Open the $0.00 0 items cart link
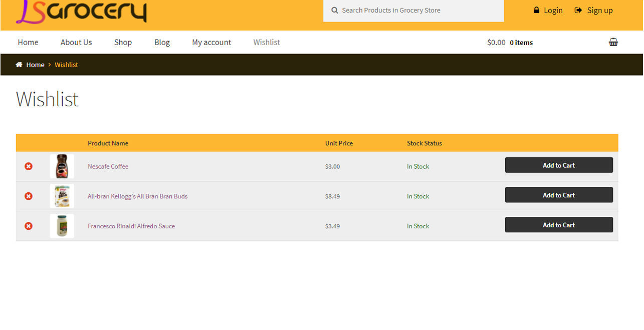644x330 pixels. (510, 43)
